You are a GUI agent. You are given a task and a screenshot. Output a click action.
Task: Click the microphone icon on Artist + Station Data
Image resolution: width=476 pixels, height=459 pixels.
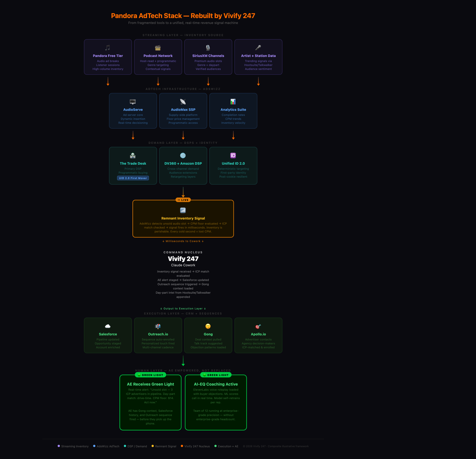(258, 48)
